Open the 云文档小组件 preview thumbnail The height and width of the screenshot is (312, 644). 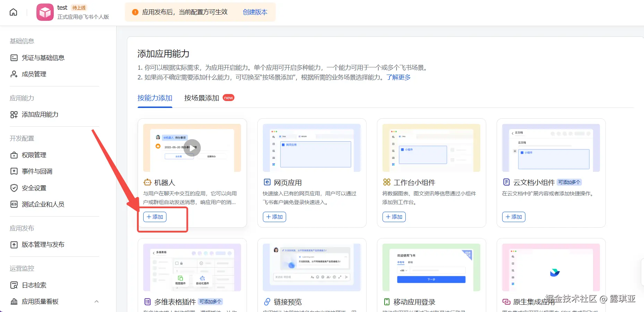click(x=551, y=148)
